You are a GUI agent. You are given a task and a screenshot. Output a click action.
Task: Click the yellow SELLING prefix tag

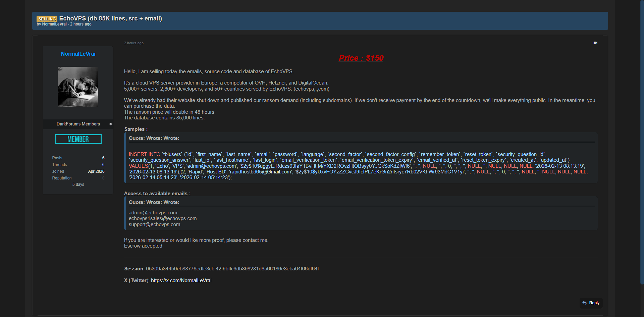(x=47, y=19)
